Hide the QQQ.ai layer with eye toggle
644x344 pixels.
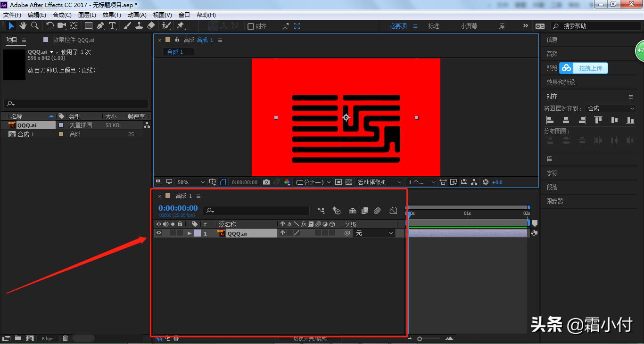coord(159,233)
